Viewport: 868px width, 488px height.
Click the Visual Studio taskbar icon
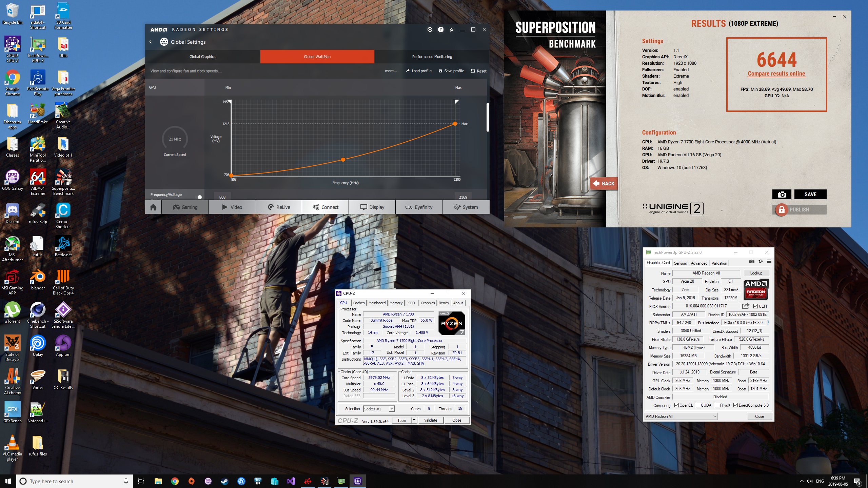[291, 481]
